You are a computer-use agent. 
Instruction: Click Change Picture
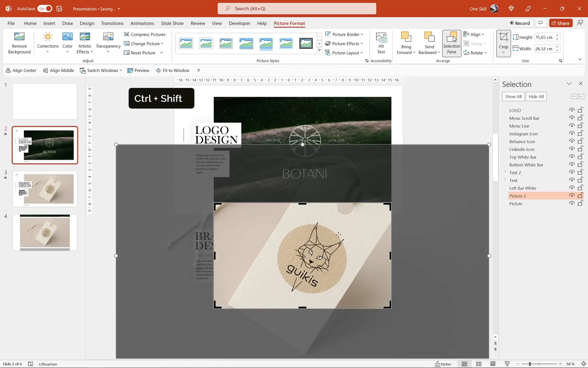[144, 44]
